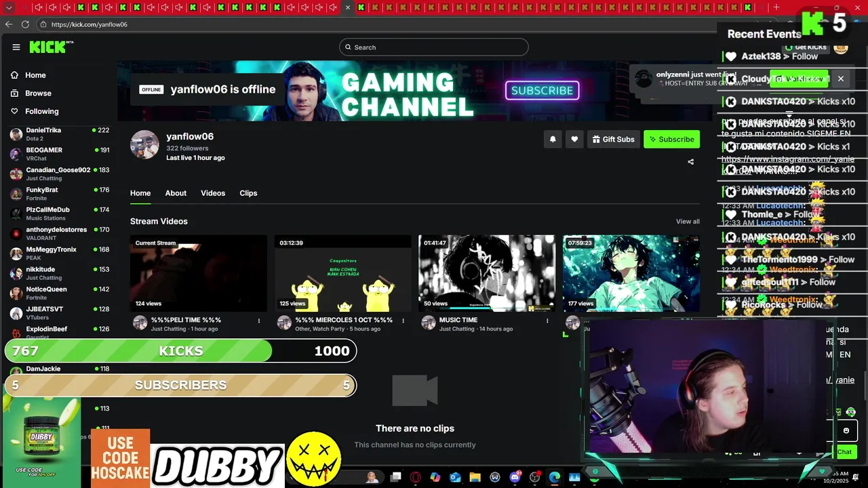Open Canadian_Goose902 channel in sidebar
The width and height of the screenshot is (868, 488).
coord(60,174)
